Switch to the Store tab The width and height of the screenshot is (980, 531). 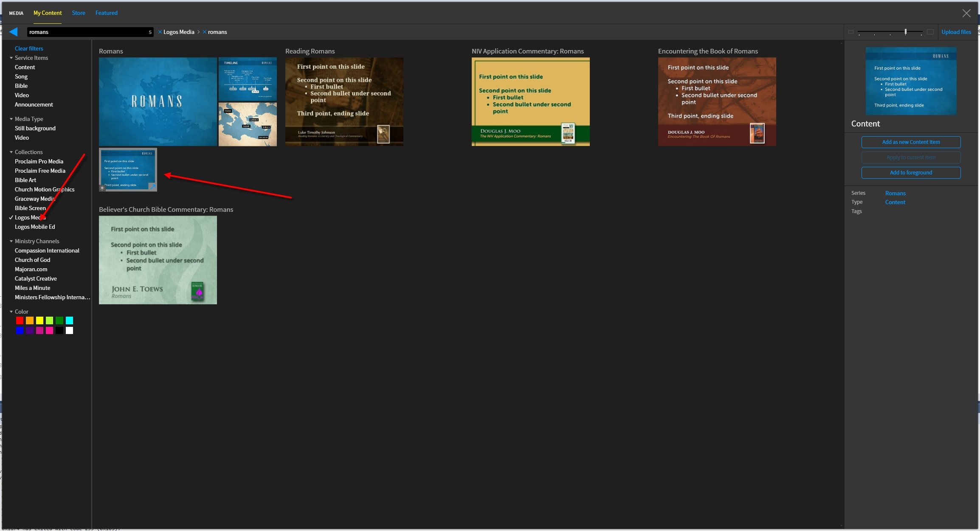click(x=78, y=13)
